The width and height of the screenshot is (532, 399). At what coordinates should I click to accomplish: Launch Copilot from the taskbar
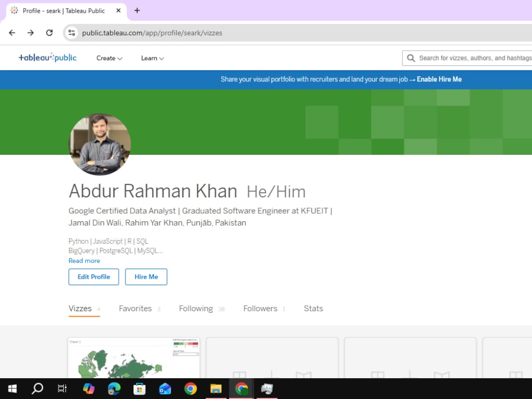click(88, 388)
